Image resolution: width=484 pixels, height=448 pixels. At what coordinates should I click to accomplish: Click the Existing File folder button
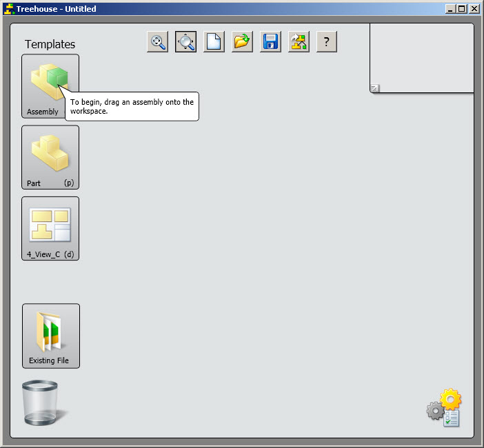point(51,336)
